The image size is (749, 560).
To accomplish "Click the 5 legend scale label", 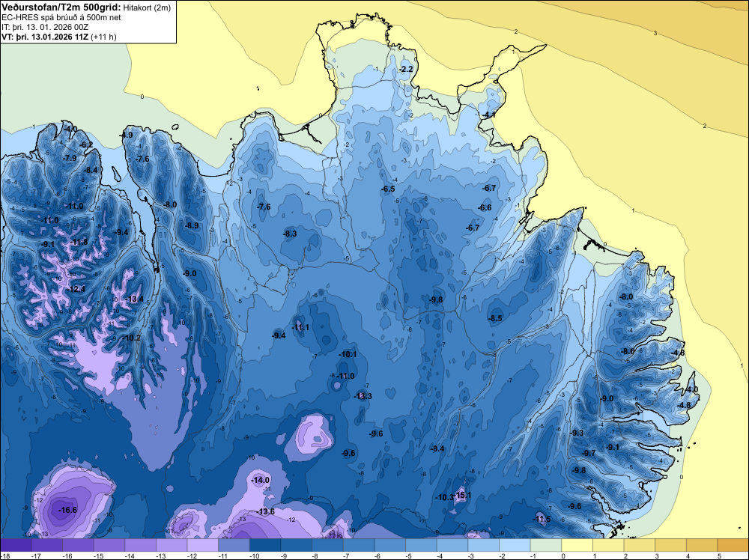I will (x=719, y=556).
